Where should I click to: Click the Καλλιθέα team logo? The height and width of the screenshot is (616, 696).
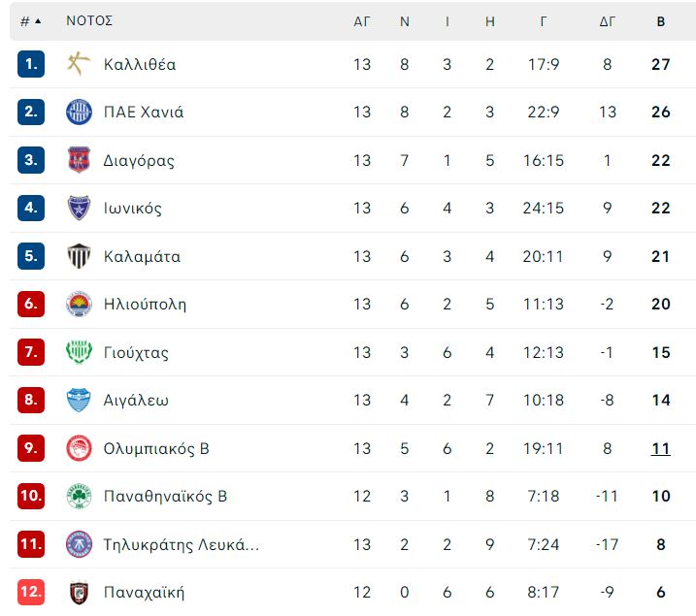tap(79, 64)
